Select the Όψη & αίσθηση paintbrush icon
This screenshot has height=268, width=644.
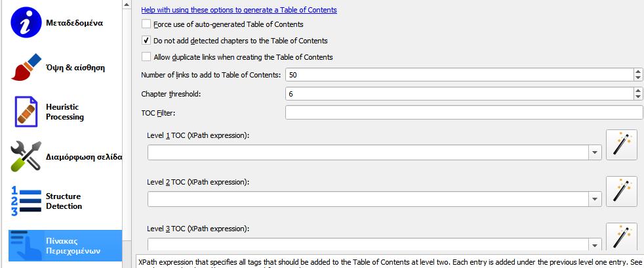click(x=26, y=67)
